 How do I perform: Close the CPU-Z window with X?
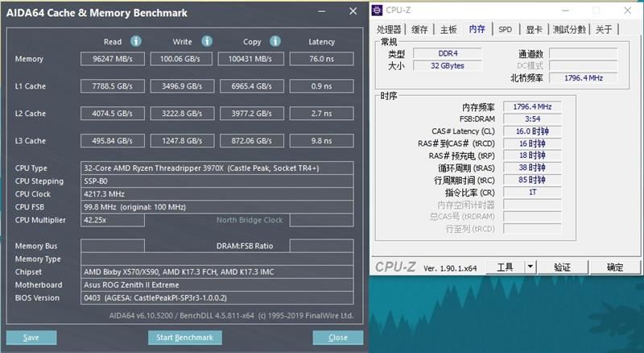(x=628, y=10)
